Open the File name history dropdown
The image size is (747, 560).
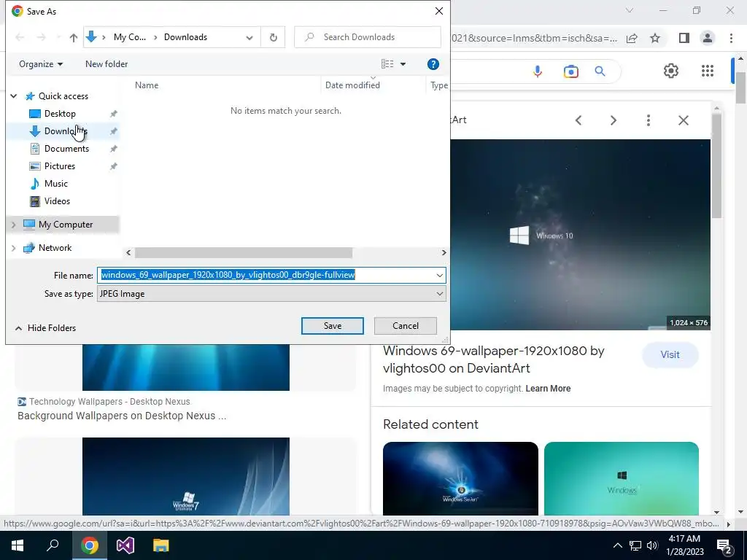tap(439, 275)
